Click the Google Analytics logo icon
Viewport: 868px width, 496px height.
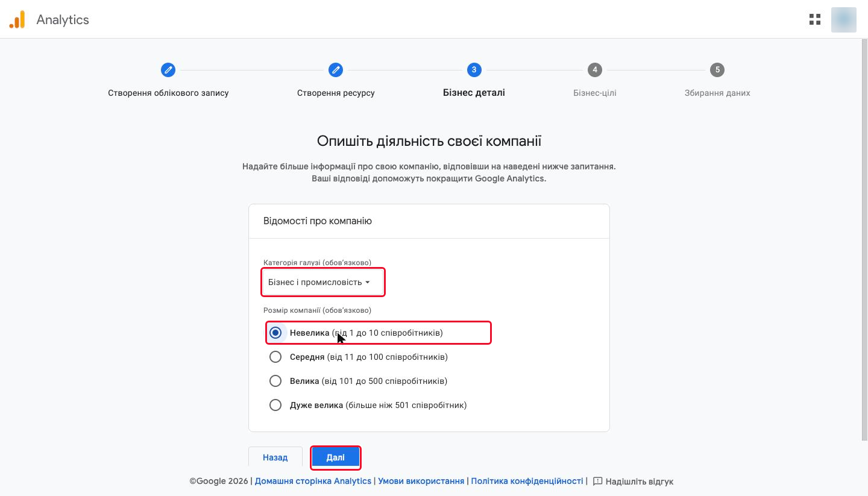pyautogui.click(x=17, y=19)
